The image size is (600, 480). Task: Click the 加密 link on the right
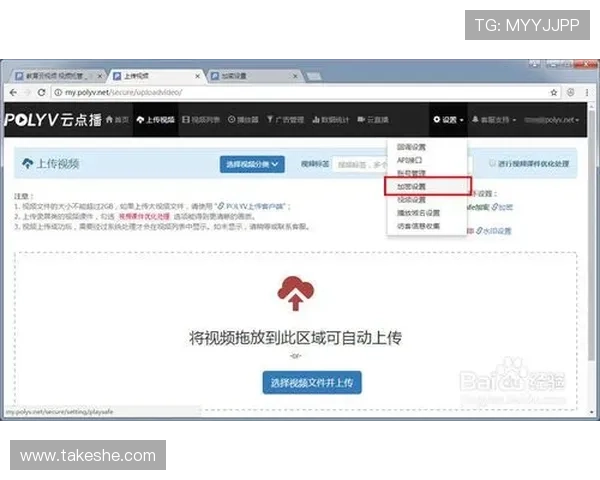[x=502, y=207]
